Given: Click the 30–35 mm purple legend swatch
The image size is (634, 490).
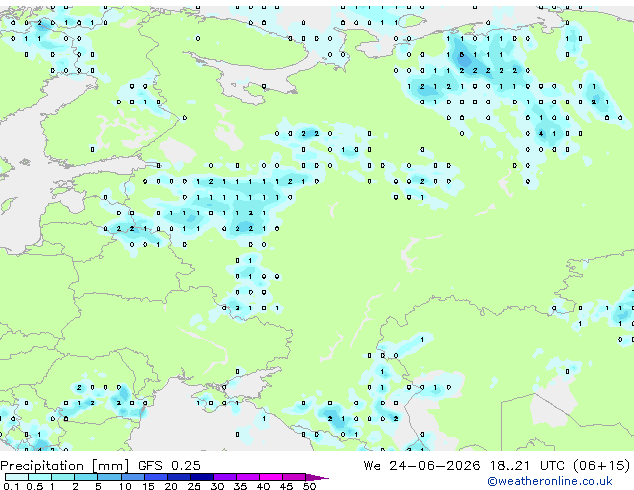Looking at the screenshot, I should [x=224, y=477].
